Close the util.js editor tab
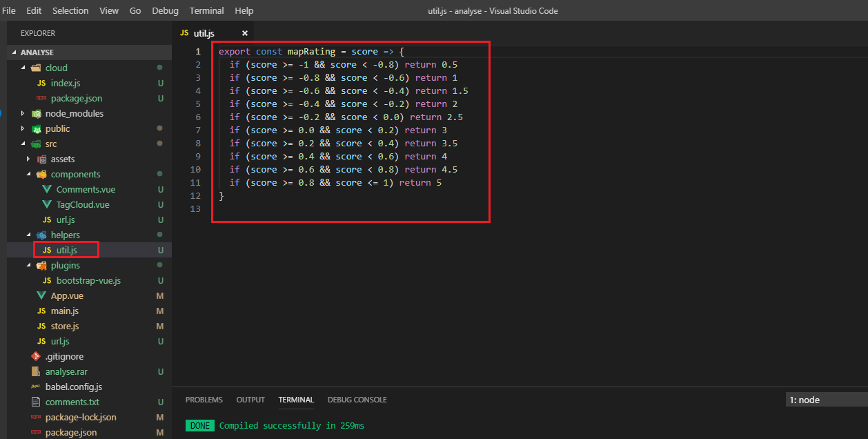 (x=244, y=33)
